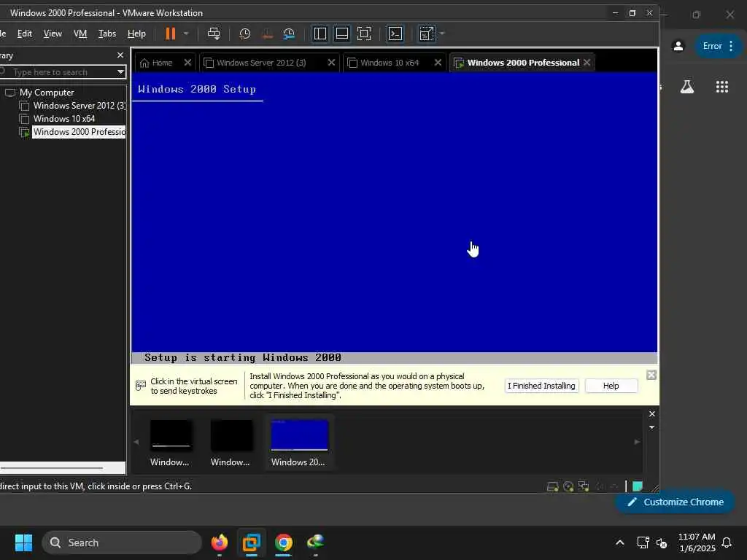
Task: Open the VM menu
Action: click(x=80, y=34)
